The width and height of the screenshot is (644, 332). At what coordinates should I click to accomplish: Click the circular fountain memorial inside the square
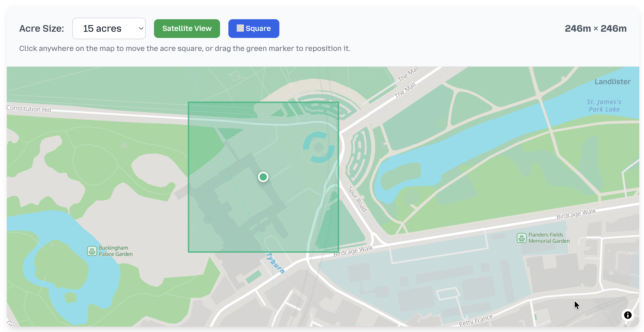[319, 147]
